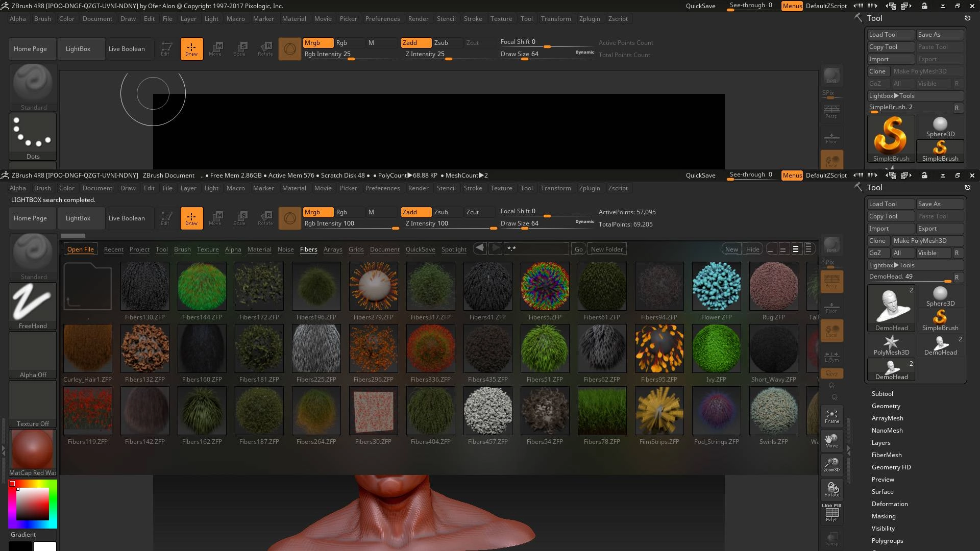Screen dimensions: 980x551
Task: Open the Preferences menu in the lower window
Action: [383, 188]
